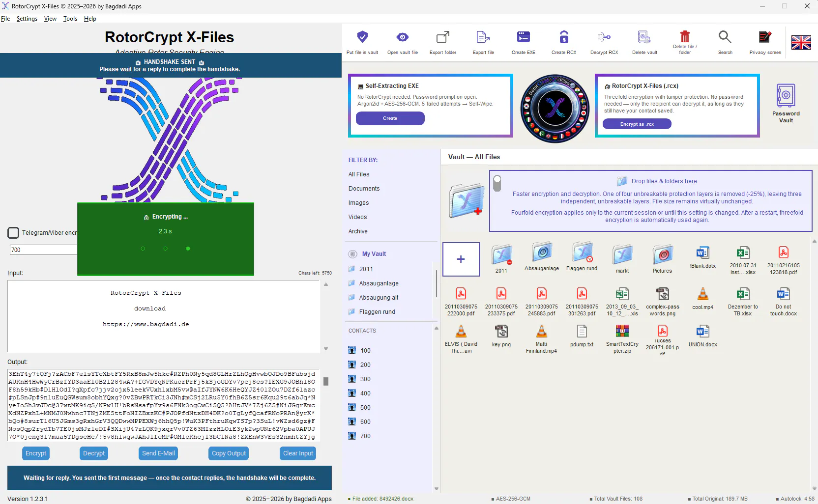
Task: Open the Password Vault
Action: click(x=786, y=103)
